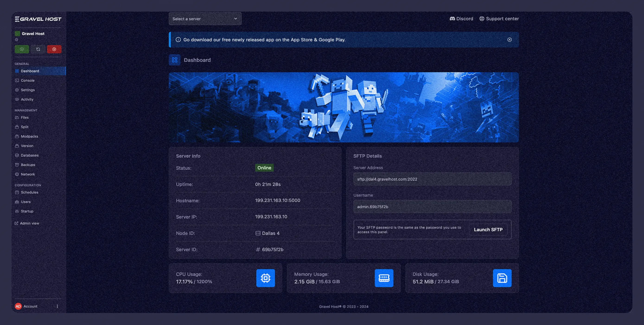Click the small status icon under server name
This screenshot has width=644, height=325.
coord(16,39)
